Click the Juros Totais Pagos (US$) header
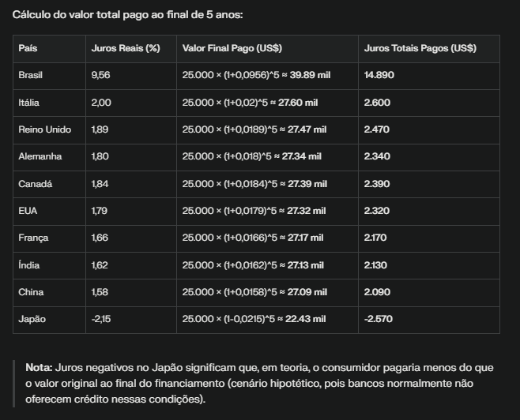 click(420, 48)
